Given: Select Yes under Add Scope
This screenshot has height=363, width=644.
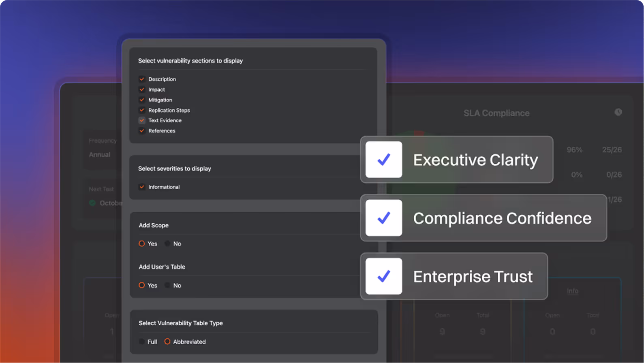Looking at the screenshot, I should point(142,243).
